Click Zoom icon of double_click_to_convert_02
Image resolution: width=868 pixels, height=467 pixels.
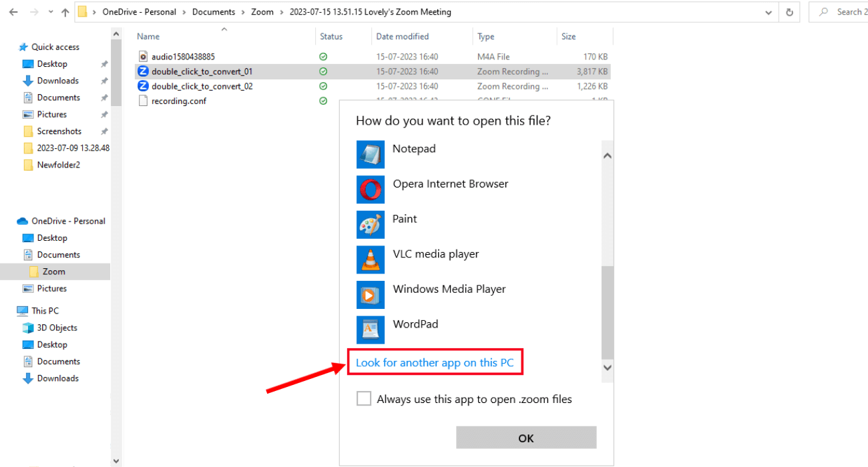tap(143, 86)
